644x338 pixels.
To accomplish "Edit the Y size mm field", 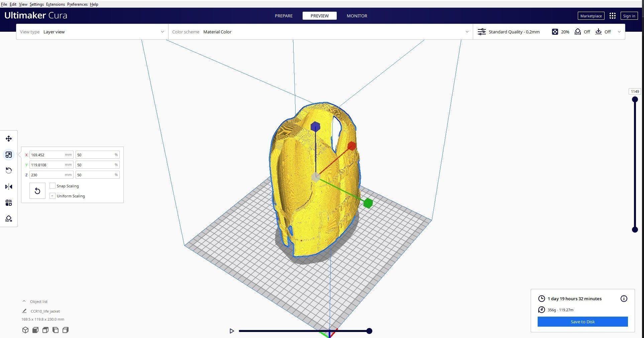I will click(51, 165).
